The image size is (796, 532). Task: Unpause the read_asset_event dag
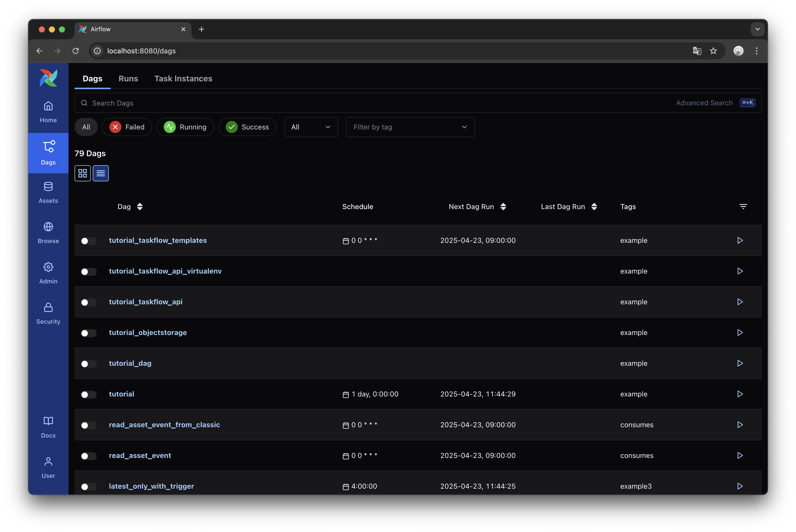pos(89,456)
